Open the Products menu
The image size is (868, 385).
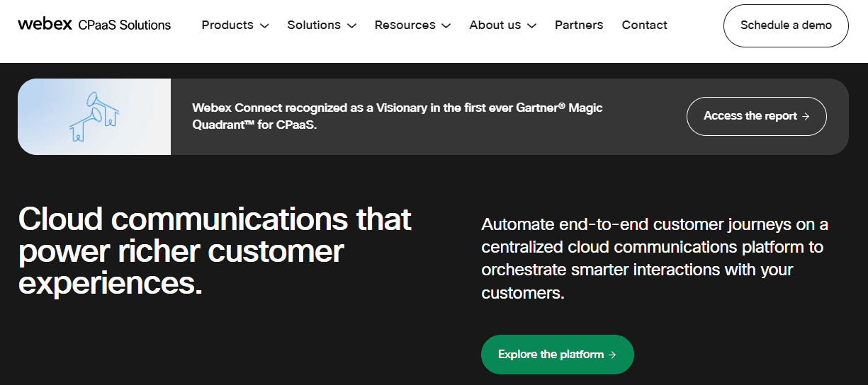tap(227, 25)
